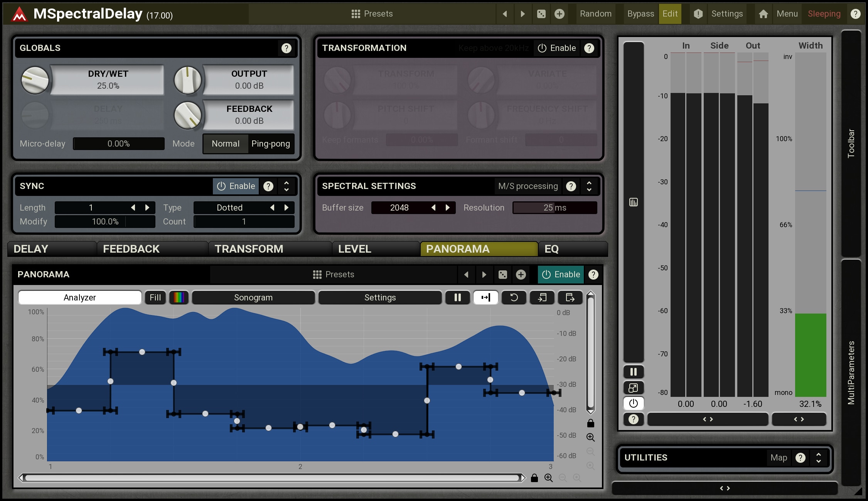
Task: Click the home icon next to Menu
Action: 763,14
